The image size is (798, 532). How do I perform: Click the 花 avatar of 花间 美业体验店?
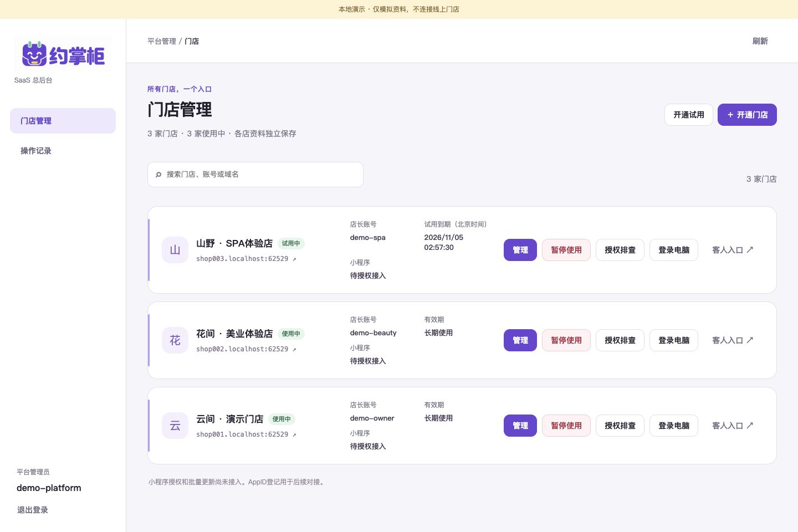[175, 340]
